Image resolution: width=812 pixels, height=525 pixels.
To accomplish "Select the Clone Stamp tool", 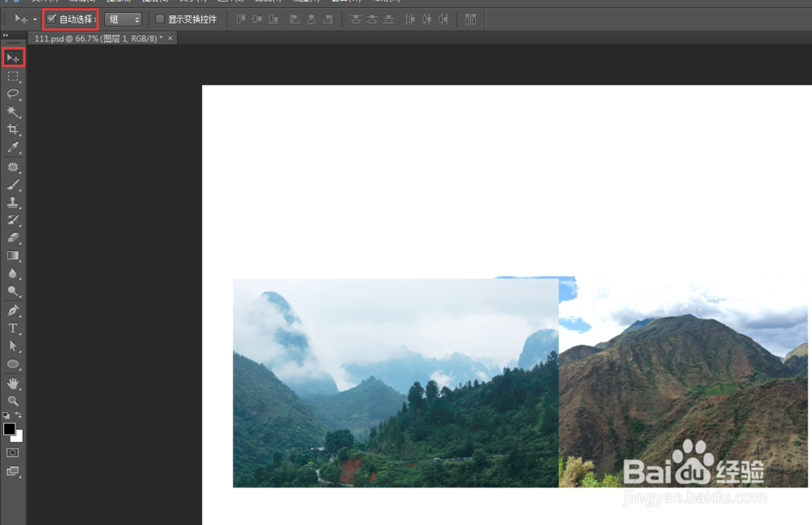I will pos(12,202).
